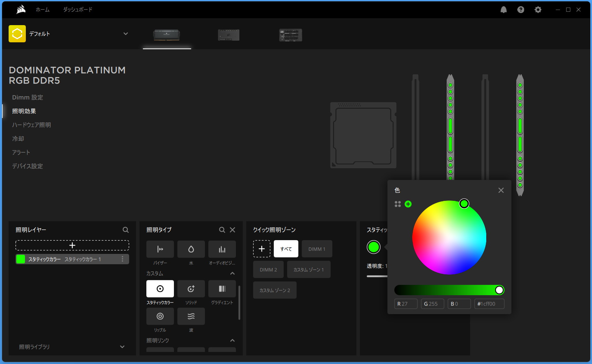Choose the Audio Visualizer lighting type
The height and width of the screenshot is (364, 592).
tap(222, 249)
